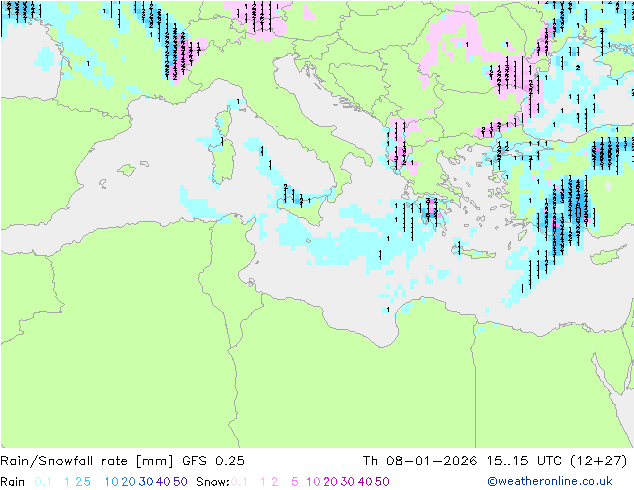Select the Snow legend value 0.1
The image size is (634, 490).
[x=239, y=482]
